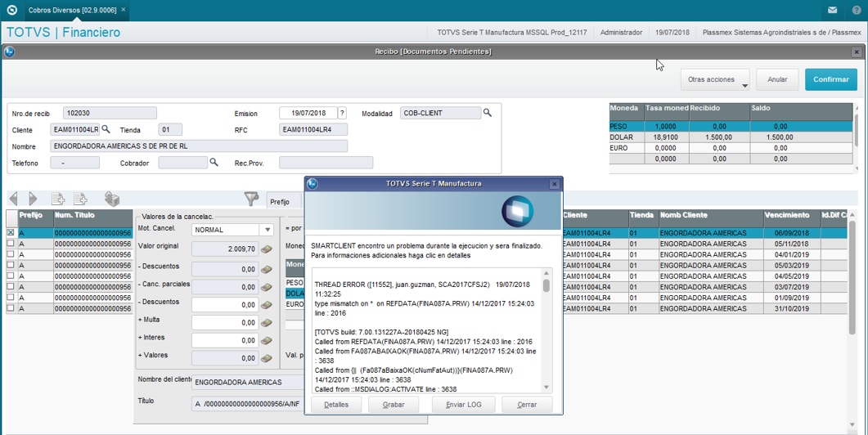The image size is (868, 435).
Task: Select the EURO row in currency table
Action: click(731, 148)
